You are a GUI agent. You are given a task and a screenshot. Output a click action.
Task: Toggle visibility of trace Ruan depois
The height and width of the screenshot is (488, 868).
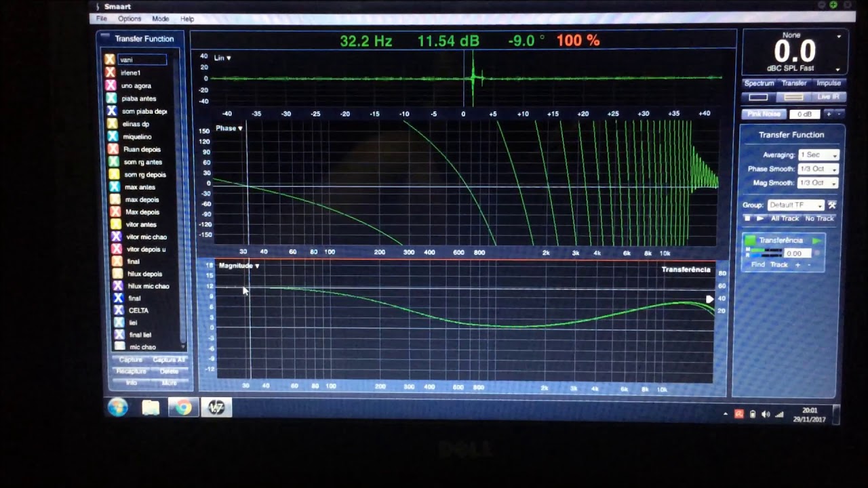113,149
